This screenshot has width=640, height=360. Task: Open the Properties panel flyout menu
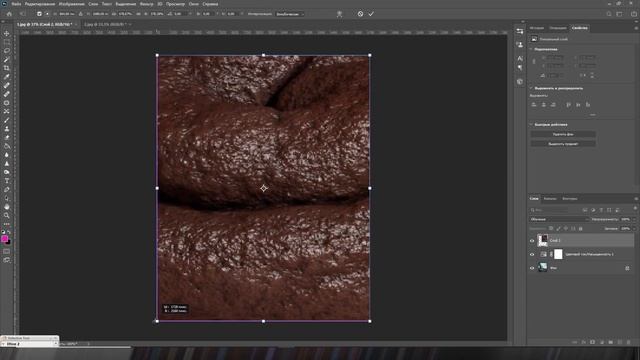click(636, 28)
